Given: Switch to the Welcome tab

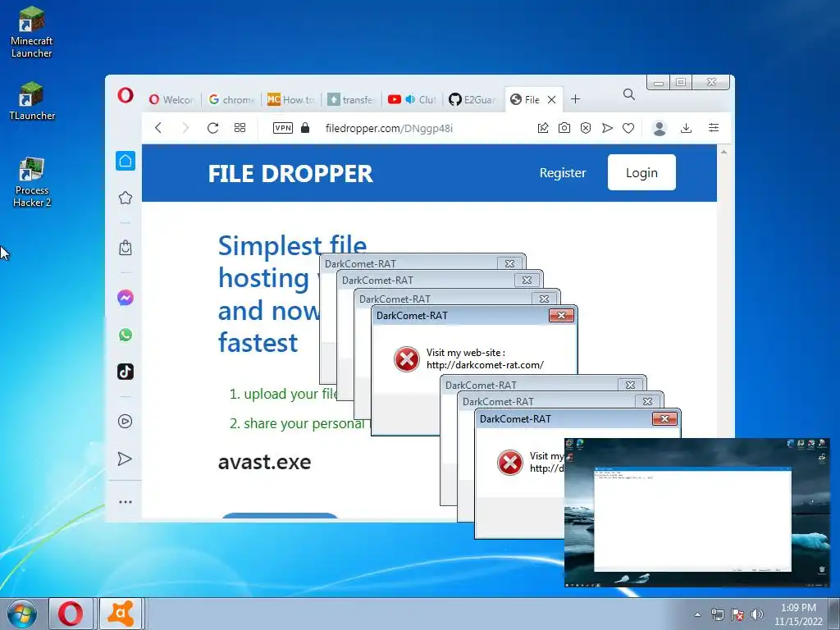Looking at the screenshot, I should click(171, 99).
